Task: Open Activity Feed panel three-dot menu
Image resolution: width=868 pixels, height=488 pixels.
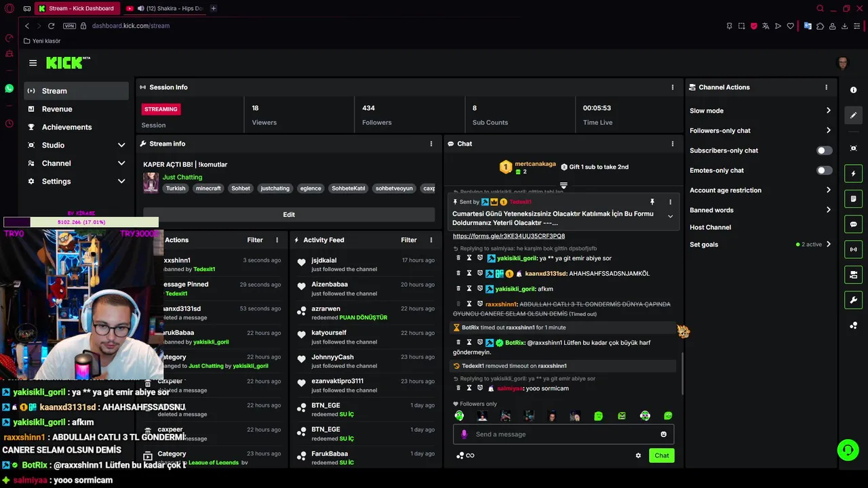Action: pyautogui.click(x=431, y=240)
